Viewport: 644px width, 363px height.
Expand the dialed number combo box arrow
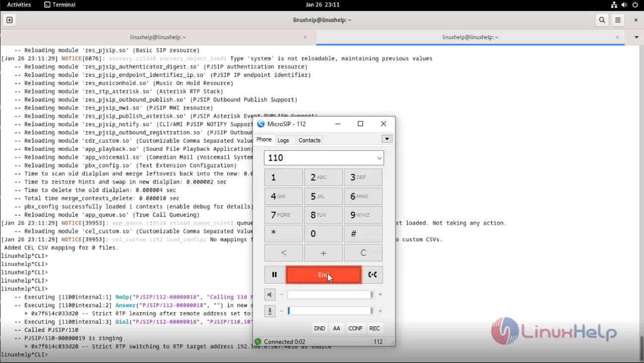coord(379,158)
